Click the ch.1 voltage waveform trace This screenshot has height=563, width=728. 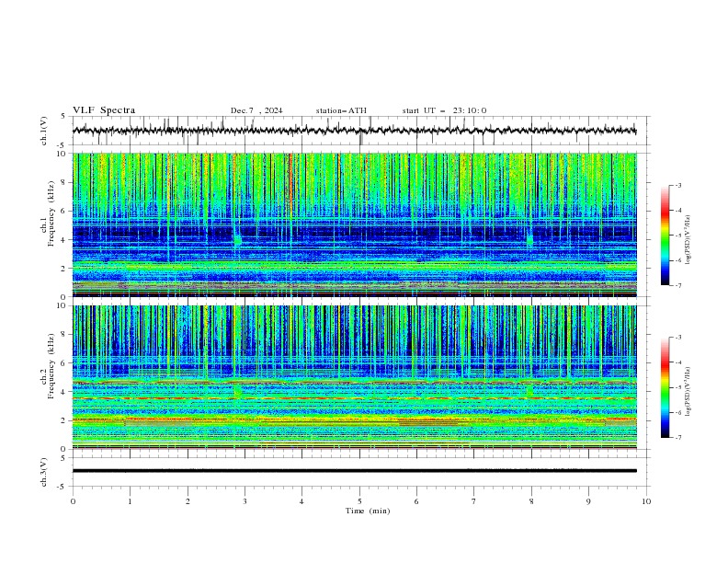(354, 131)
